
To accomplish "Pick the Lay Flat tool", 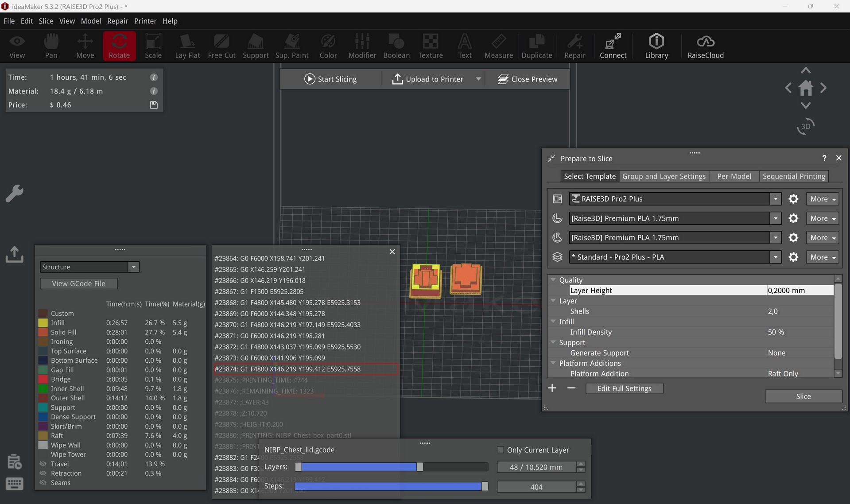I will [187, 46].
